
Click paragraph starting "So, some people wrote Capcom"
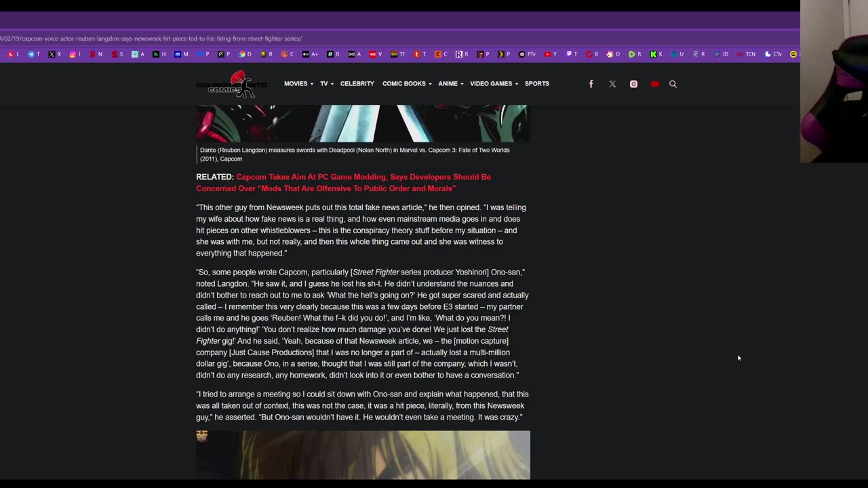362,323
